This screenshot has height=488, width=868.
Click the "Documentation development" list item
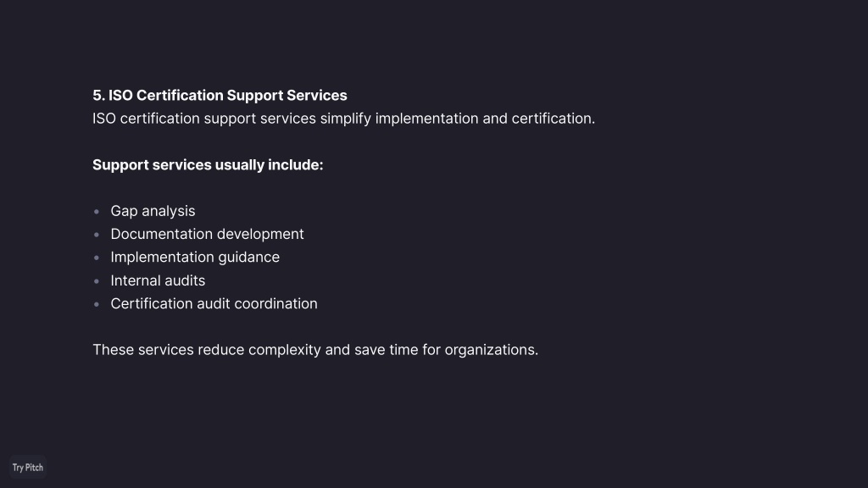(207, 234)
